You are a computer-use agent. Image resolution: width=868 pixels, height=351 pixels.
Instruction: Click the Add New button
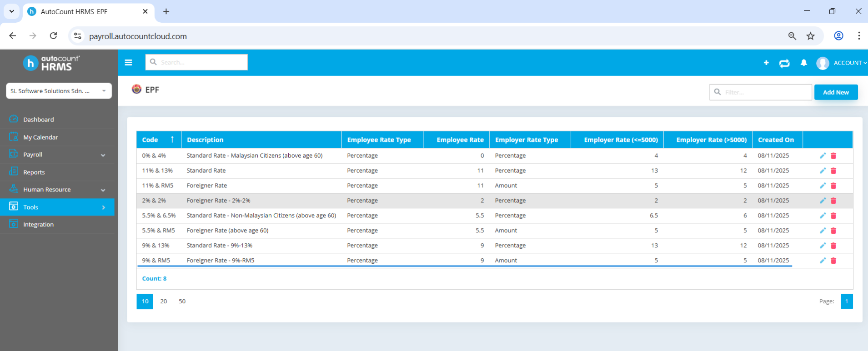click(x=836, y=92)
